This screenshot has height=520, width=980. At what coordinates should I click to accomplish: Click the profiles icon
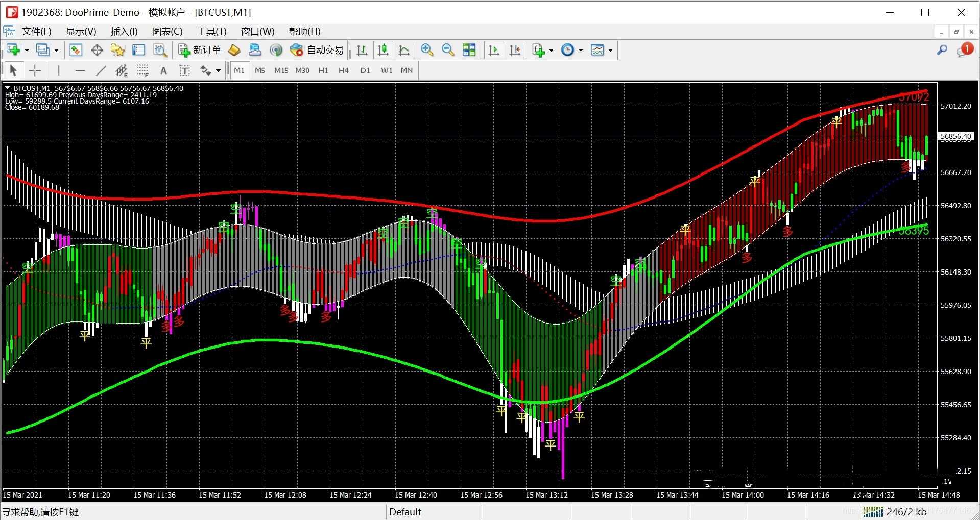tap(43, 50)
